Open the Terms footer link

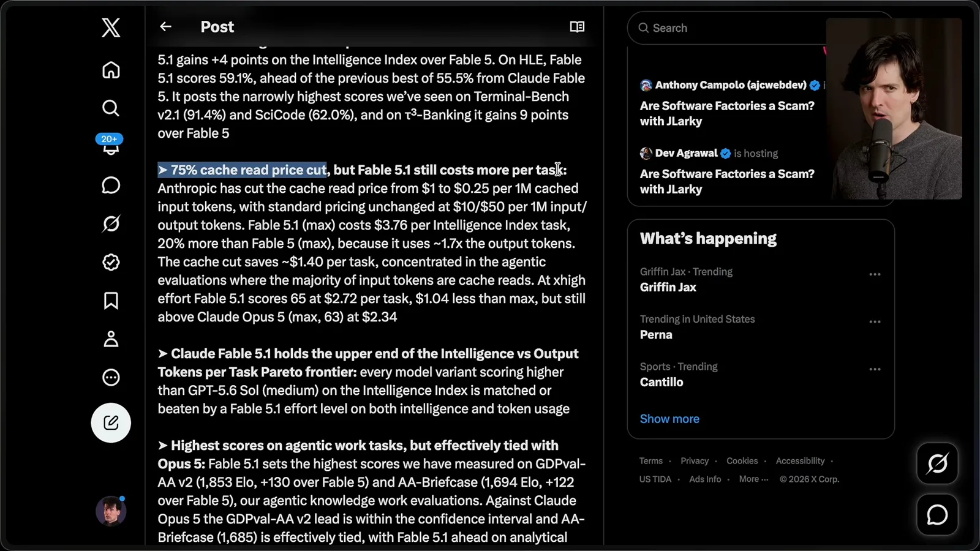[650, 461]
